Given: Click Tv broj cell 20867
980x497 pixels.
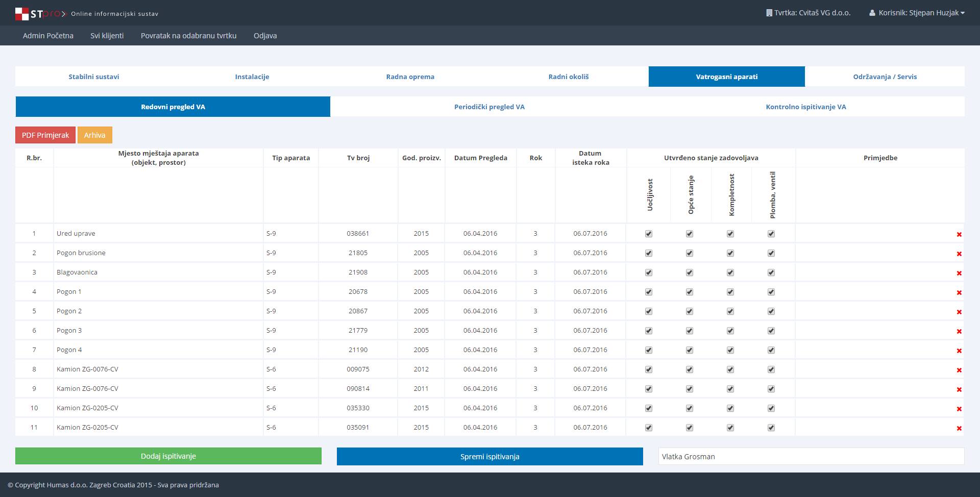Looking at the screenshot, I should (358, 311).
